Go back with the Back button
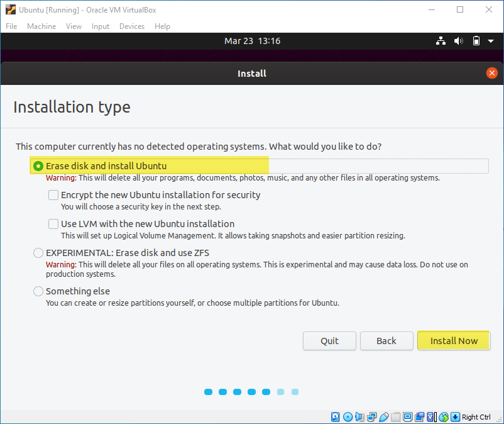The width and height of the screenshot is (504, 424). pyautogui.click(x=386, y=341)
